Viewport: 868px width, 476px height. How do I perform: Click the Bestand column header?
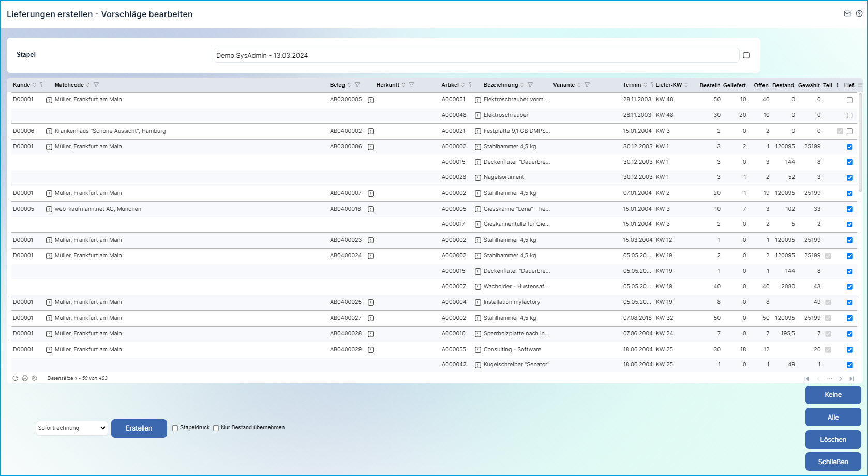pyautogui.click(x=783, y=85)
